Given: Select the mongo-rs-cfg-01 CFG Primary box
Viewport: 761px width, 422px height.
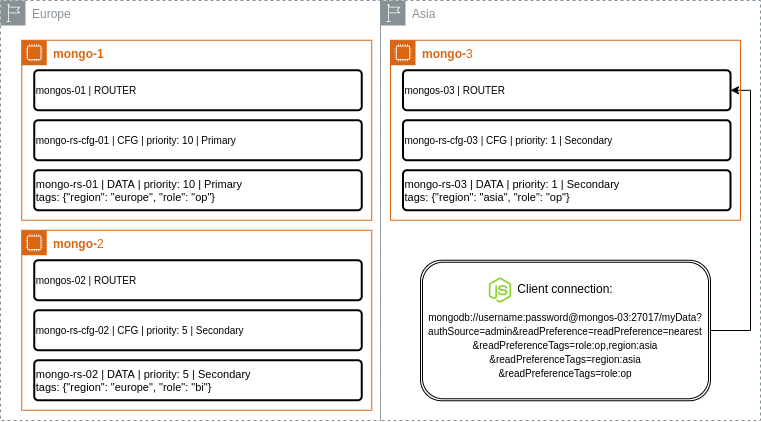Looking at the screenshot, I should (197, 140).
